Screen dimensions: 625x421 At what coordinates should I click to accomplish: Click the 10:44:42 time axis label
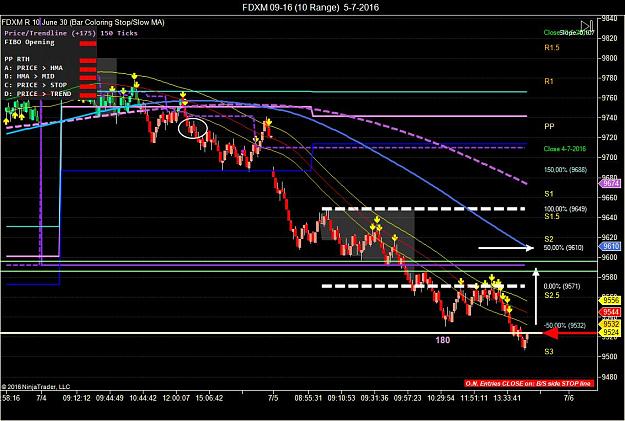point(143,398)
